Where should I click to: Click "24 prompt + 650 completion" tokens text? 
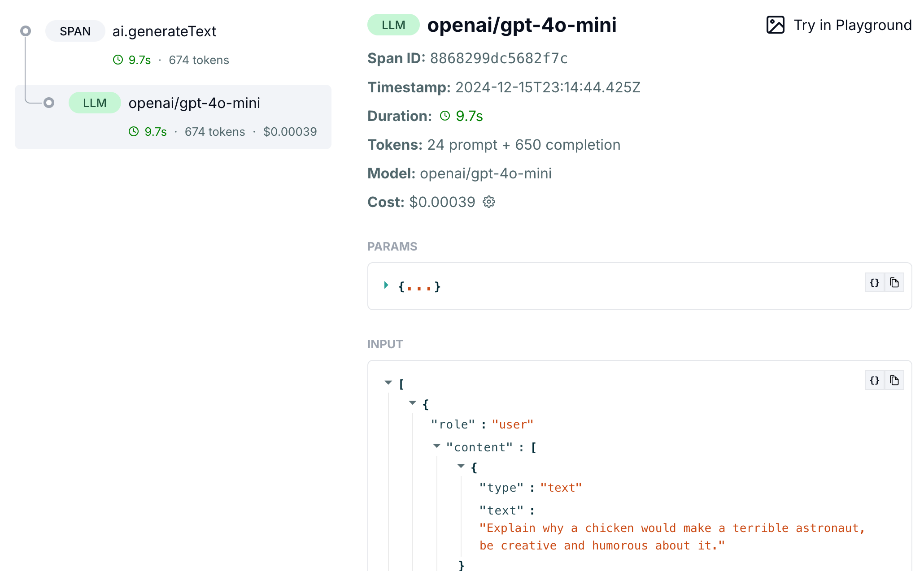[524, 145]
